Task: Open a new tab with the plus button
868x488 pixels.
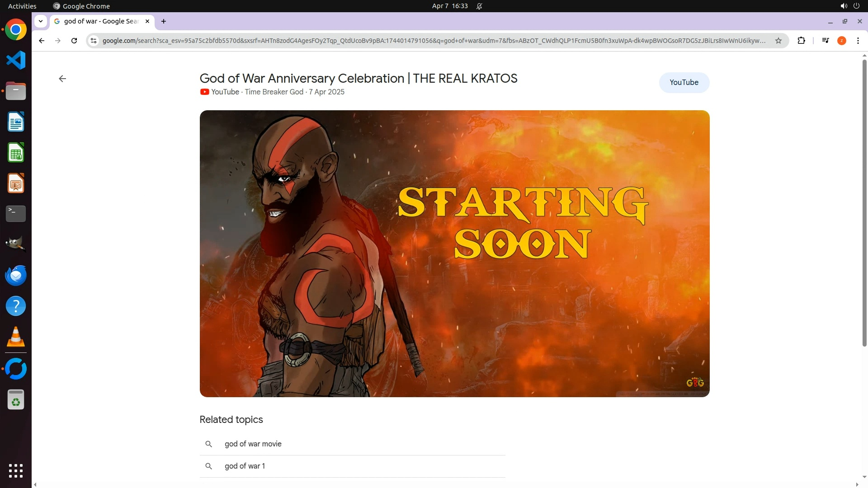Action: [x=164, y=21]
